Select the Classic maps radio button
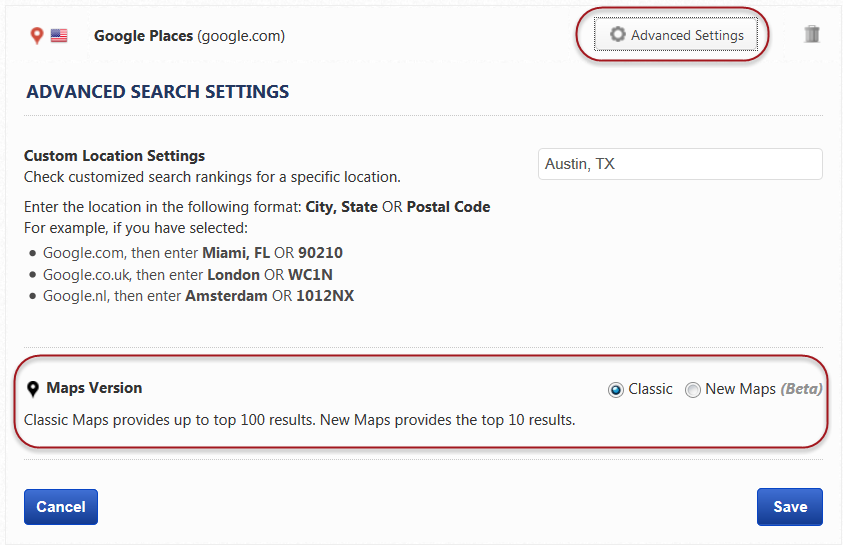 [616, 390]
